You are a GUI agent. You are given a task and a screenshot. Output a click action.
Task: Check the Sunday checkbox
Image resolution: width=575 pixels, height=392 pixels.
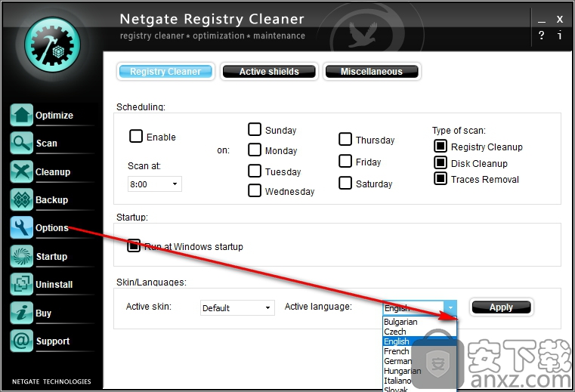(255, 129)
